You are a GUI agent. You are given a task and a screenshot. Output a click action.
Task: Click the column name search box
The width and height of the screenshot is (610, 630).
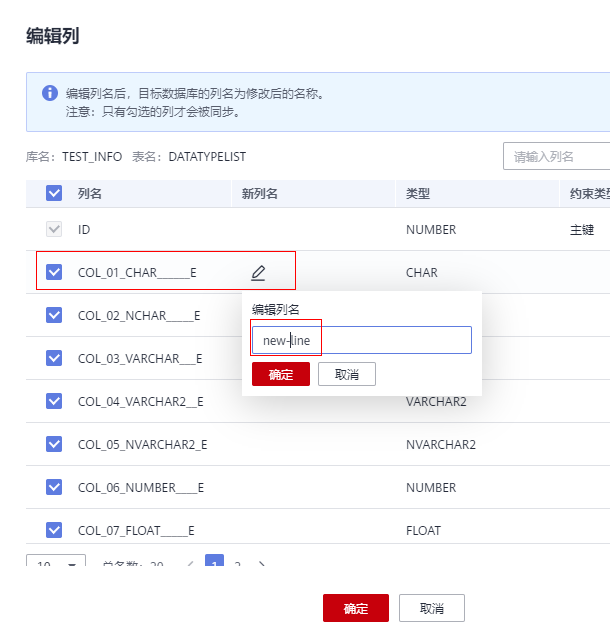point(556,157)
